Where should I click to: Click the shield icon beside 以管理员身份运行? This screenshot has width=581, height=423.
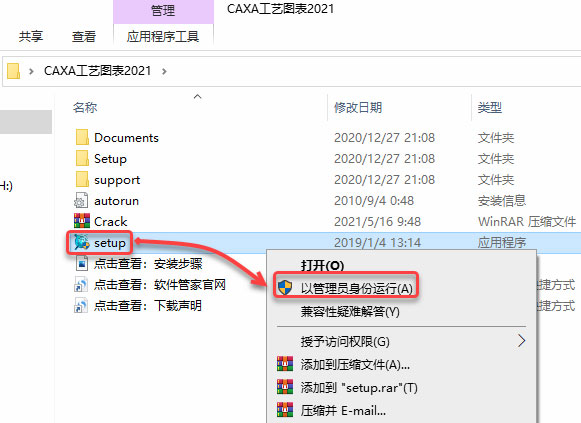click(x=285, y=288)
